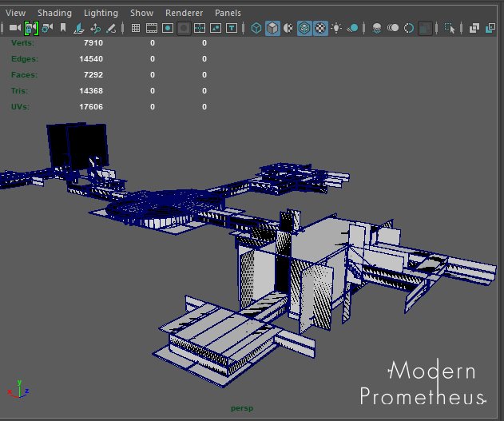Image resolution: width=504 pixels, height=421 pixels.
Task: Toggle the viewport Grid display
Action: 136,28
